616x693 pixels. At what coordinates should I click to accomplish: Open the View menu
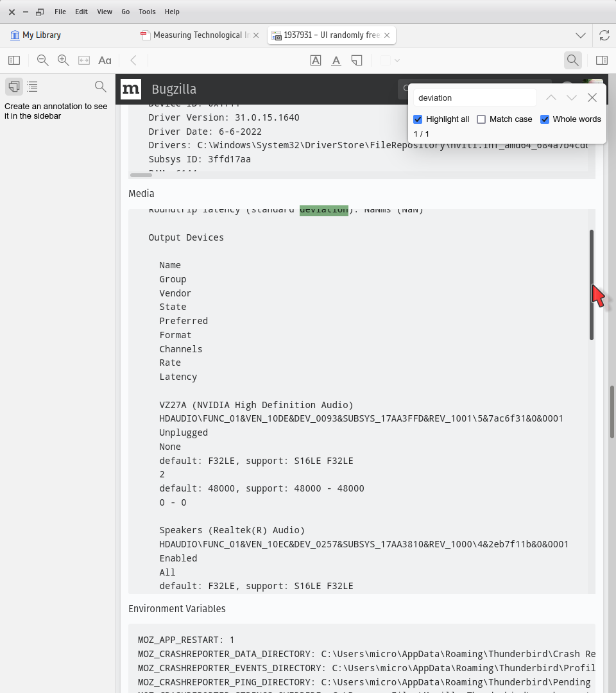click(x=105, y=12)
